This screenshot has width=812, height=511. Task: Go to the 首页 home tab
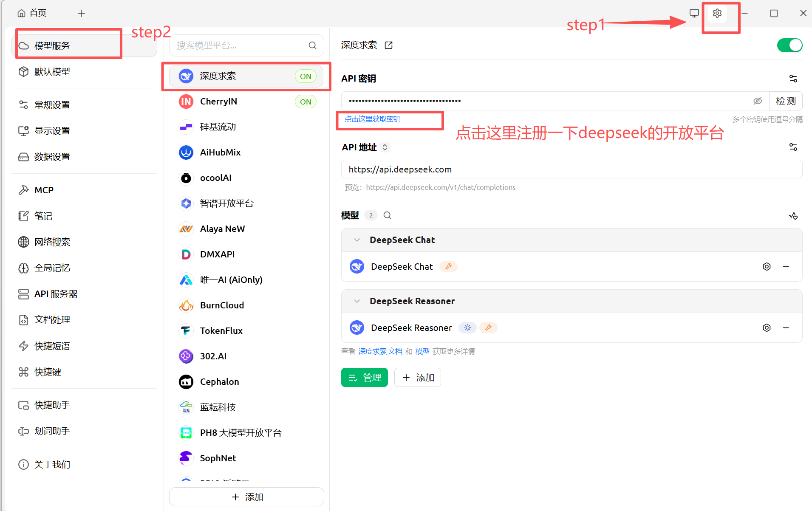[x=32, y=13]
